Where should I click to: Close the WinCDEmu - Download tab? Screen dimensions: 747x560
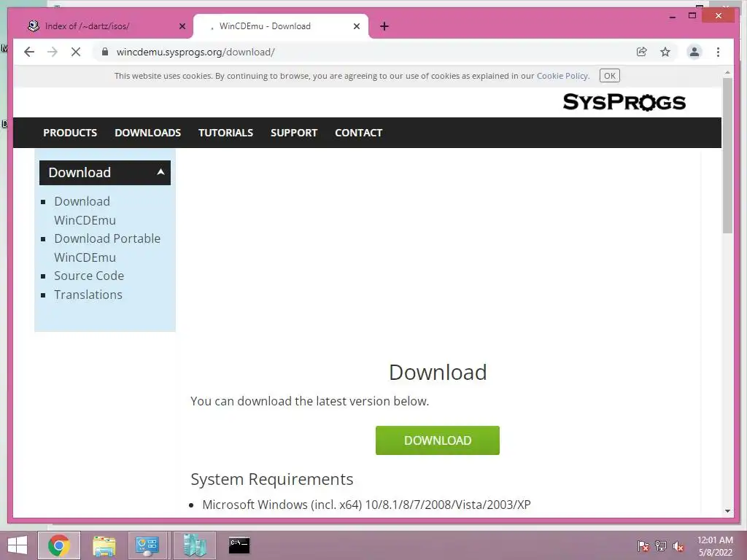[356, 26]
